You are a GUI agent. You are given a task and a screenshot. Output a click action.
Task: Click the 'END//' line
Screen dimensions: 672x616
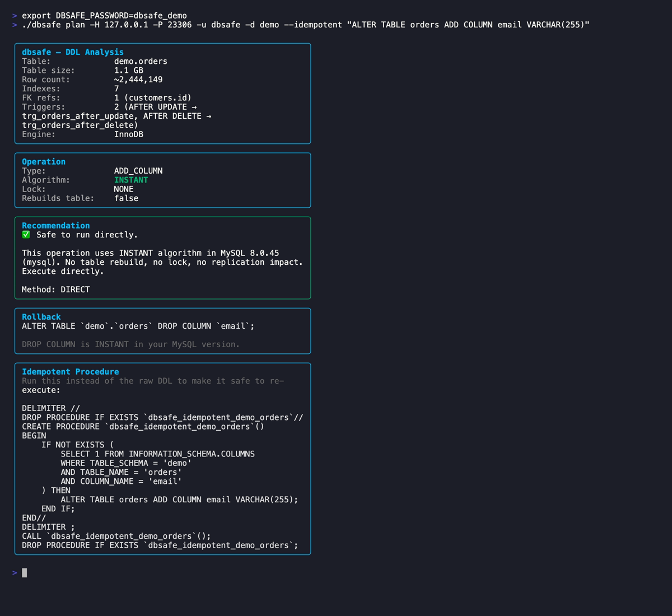coord(34,518)
